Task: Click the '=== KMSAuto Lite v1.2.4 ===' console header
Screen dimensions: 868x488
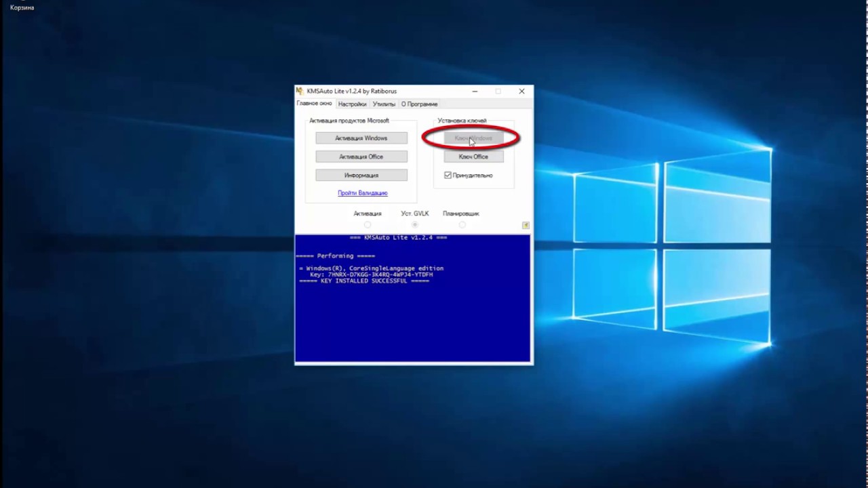Action: 399,238
